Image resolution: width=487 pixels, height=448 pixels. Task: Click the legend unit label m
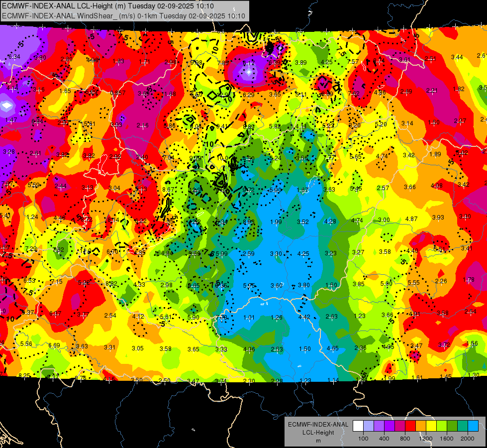point(318,441)
